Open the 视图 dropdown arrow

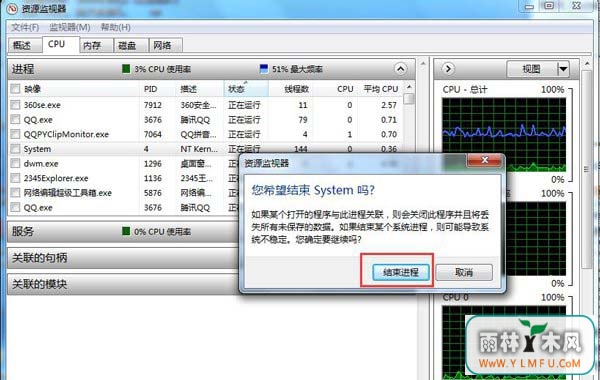point(563,69)
